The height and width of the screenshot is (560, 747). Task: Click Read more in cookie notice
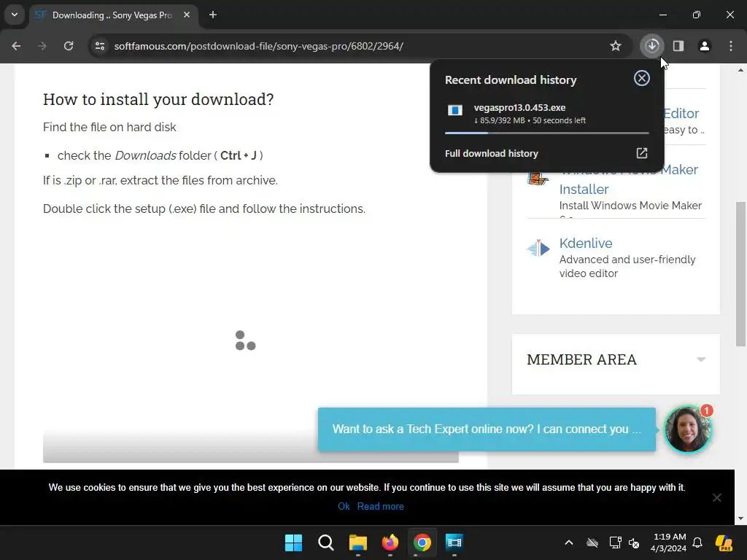(380, 506)
